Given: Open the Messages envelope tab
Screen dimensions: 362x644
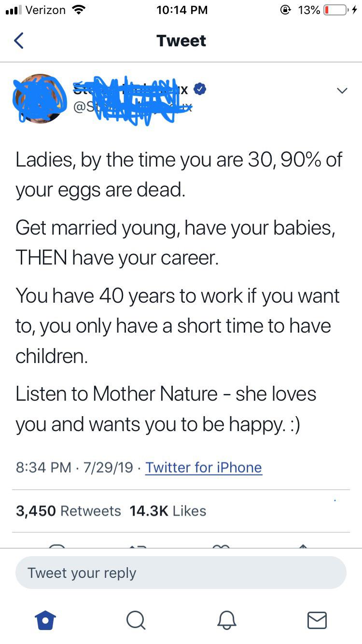Looking at the screenshot, I should pyautogui.click(x=317, y=620).
